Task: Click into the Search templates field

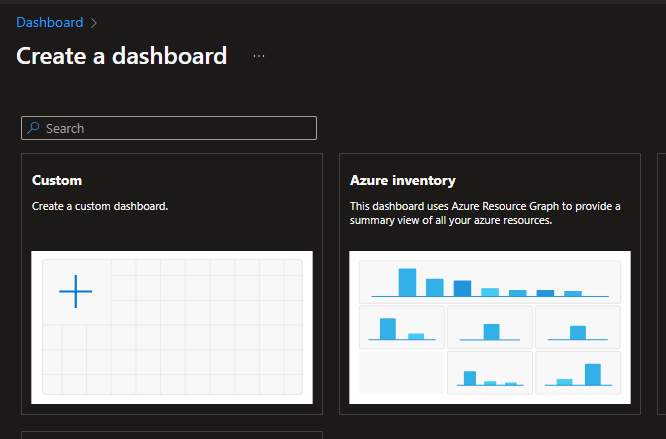Action: [x=169, y=128]
